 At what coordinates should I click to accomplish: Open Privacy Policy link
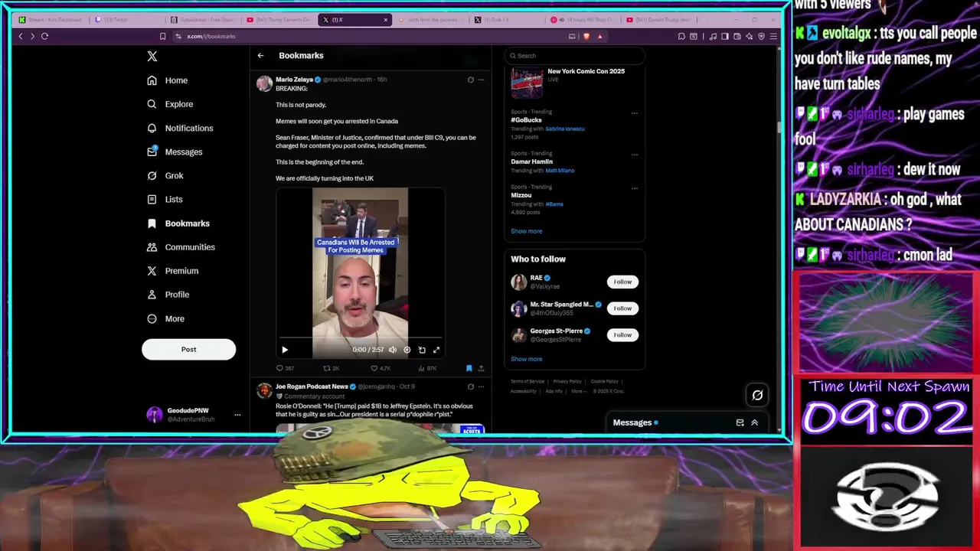click(567, 381)
